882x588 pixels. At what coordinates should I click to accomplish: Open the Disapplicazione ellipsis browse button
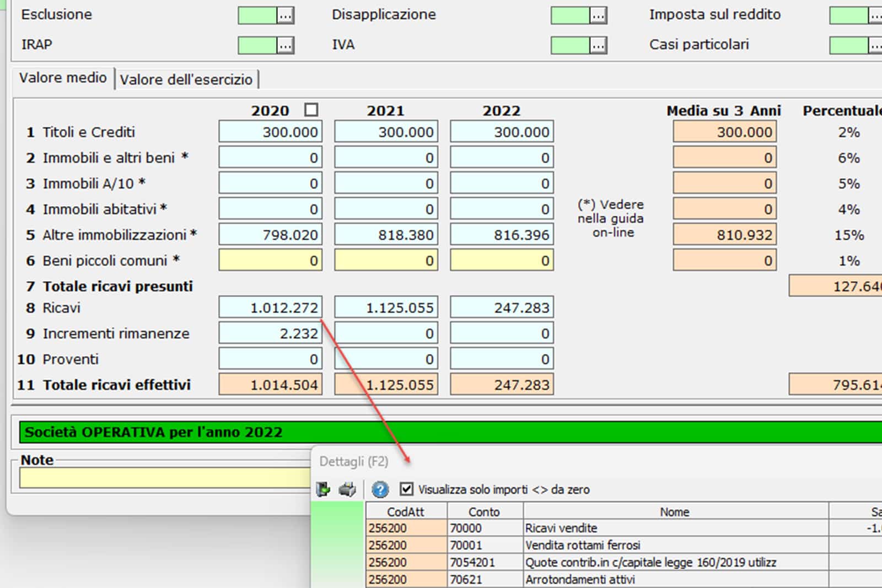point(598,15)
